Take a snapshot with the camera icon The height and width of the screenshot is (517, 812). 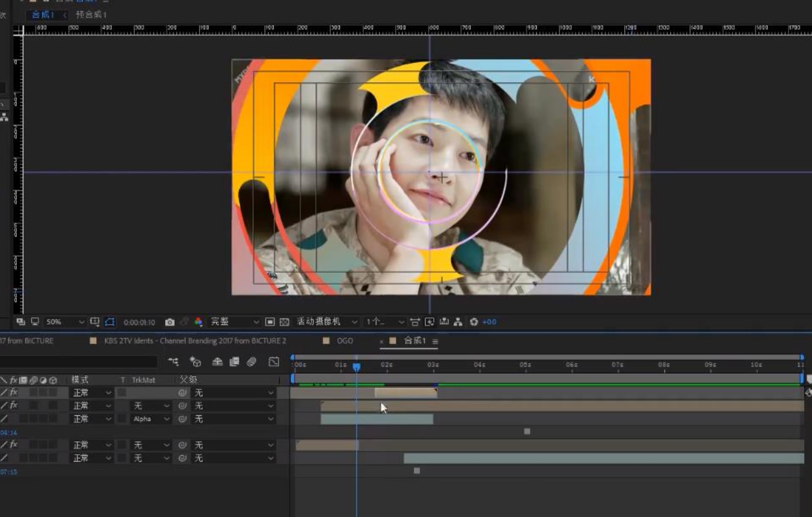[170, 322]
